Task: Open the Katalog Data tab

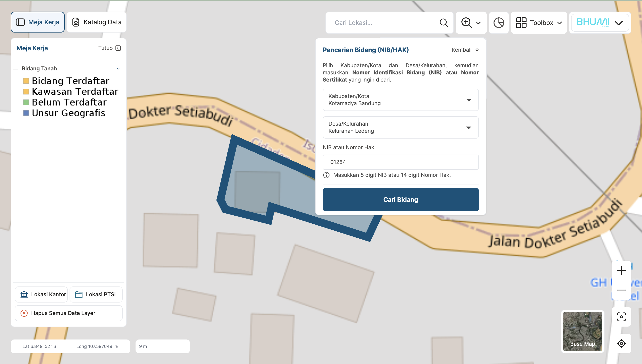Action: click(97, 22)
